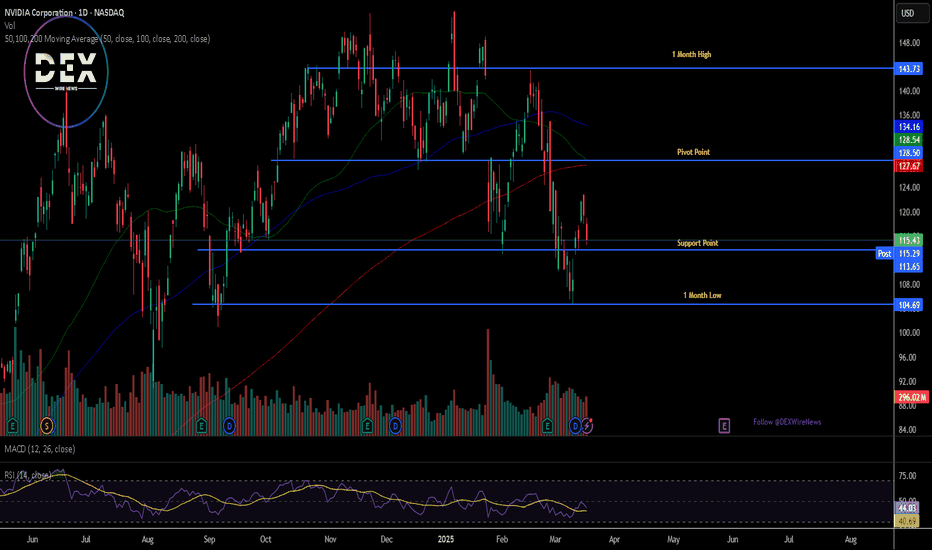Screen dimensions: 932x550
Task: Open the earnings E marker in late February
Action: (547, 426)
